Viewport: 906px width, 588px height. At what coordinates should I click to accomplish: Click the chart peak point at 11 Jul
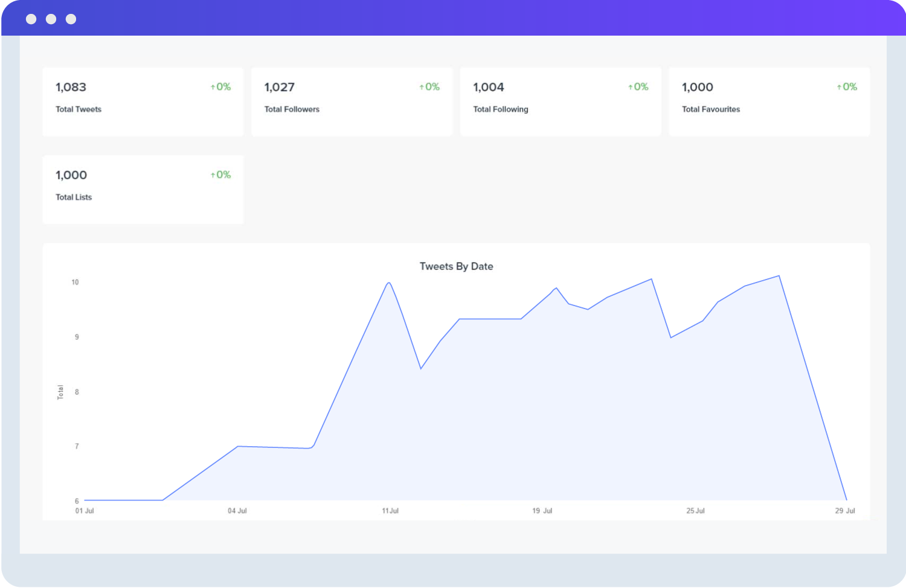click(x=389, y=283)
